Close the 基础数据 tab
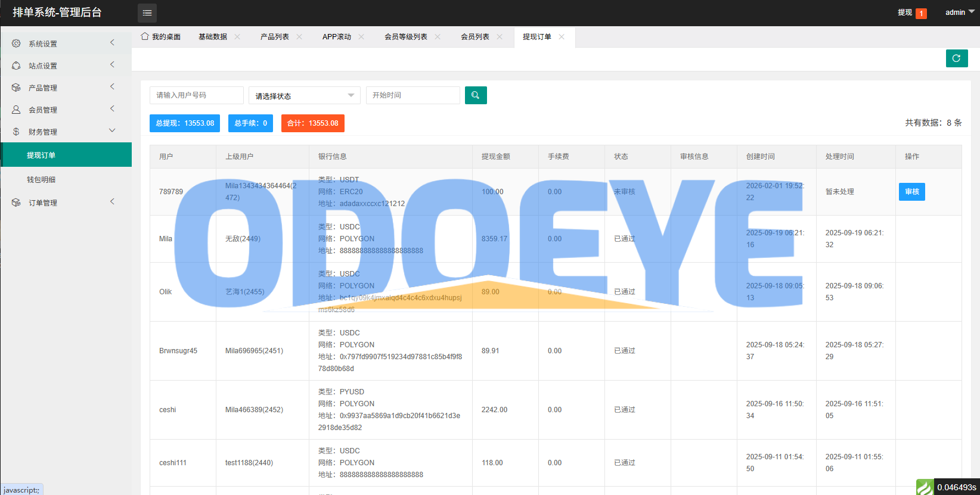980x495 pixels. pos(237,37)
